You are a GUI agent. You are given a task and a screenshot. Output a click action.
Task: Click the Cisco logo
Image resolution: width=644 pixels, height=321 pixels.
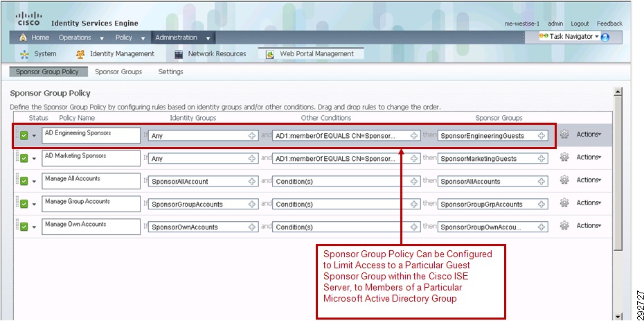28,19
